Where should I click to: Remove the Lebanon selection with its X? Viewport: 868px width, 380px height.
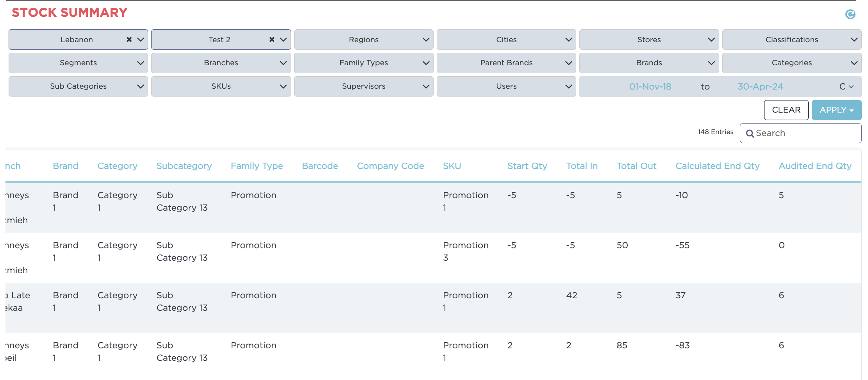[x=129, y=39]
